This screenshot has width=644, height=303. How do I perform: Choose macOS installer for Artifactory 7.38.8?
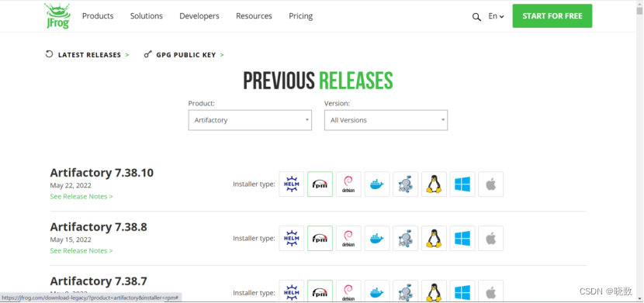(x=491, y=238)
